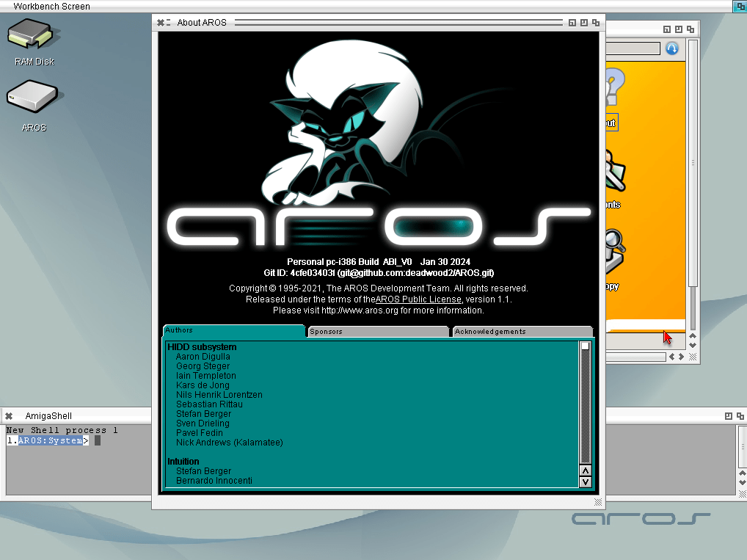Click the drawer window scroll right arrow
747x560 pixels.
681,357
